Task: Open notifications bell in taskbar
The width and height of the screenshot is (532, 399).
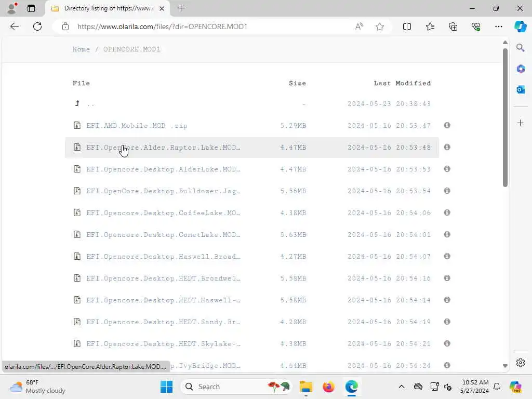Action: (496, 387)
